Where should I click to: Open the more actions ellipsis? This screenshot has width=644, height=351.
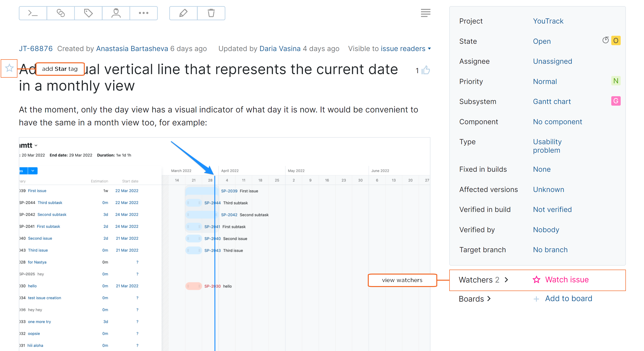tap(143, 13)
